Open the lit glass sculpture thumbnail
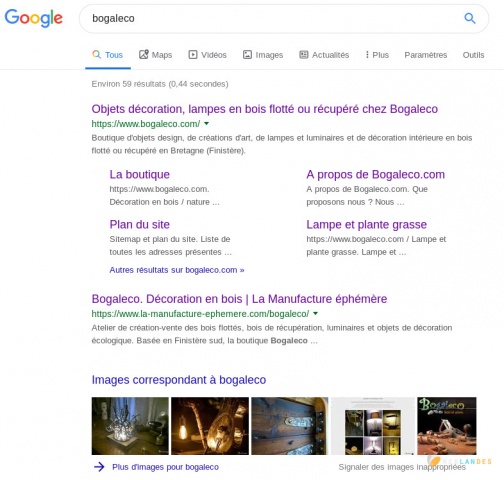This screenshot has height=480, width=504. [130, 426]
